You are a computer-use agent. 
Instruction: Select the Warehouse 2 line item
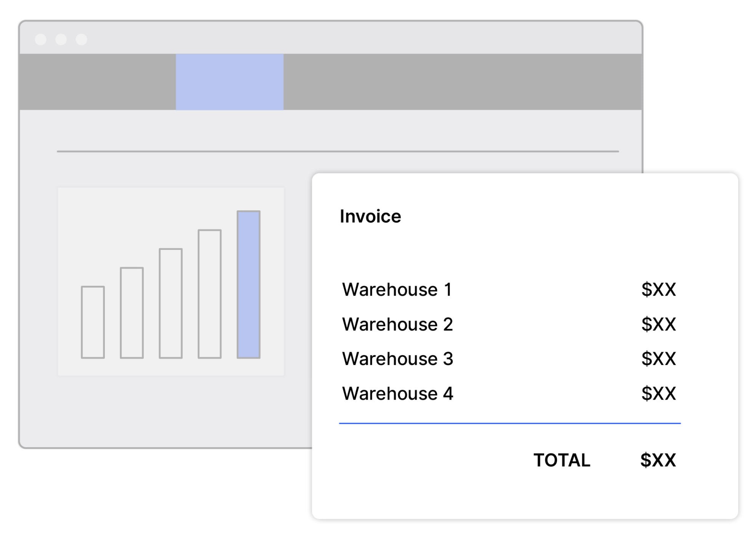point(397,324)
